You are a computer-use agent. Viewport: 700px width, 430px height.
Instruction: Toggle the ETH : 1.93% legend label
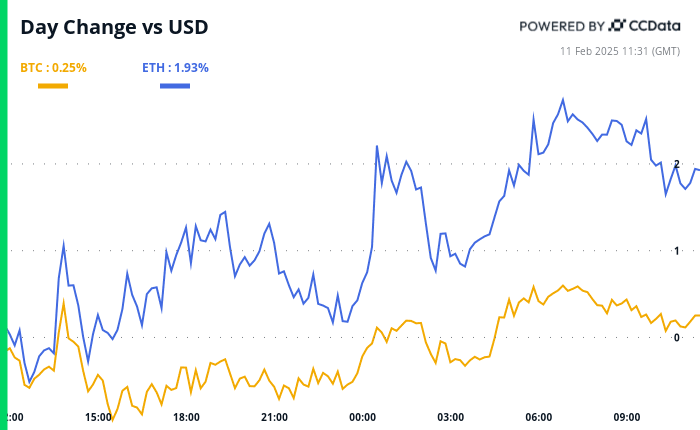click(175, 68)
